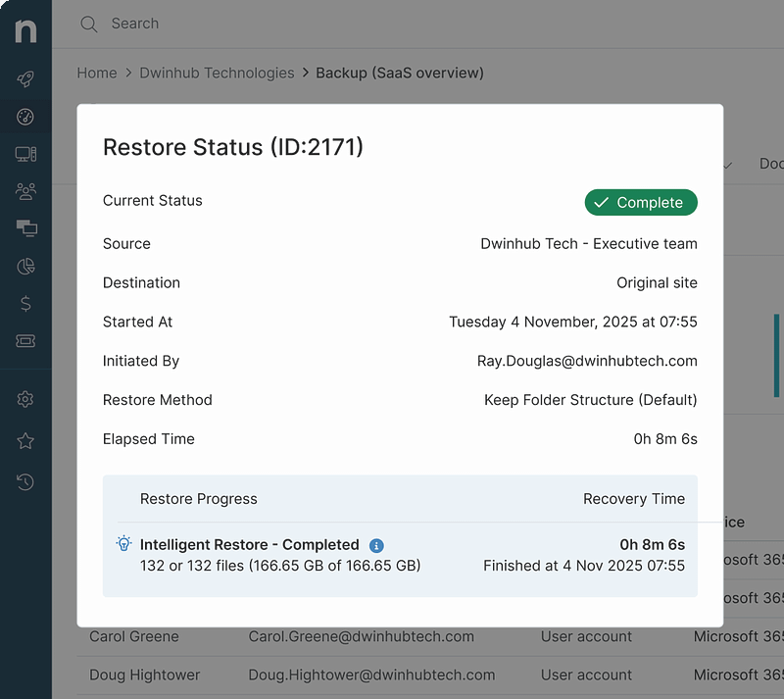Screen dimensions: 784x699
Task: Navigate to Home in the breadcrumb
Action: [x=97, y=73]
